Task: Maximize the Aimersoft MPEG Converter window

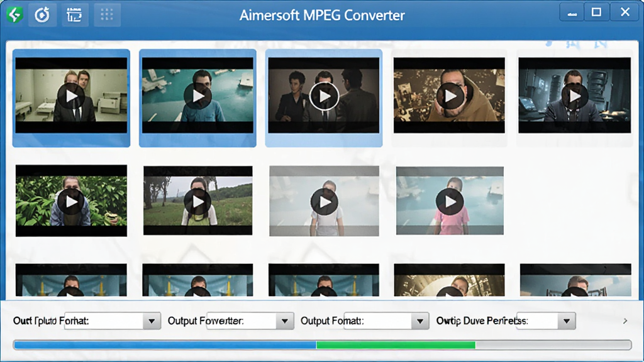Action: [x=596, y=13]
